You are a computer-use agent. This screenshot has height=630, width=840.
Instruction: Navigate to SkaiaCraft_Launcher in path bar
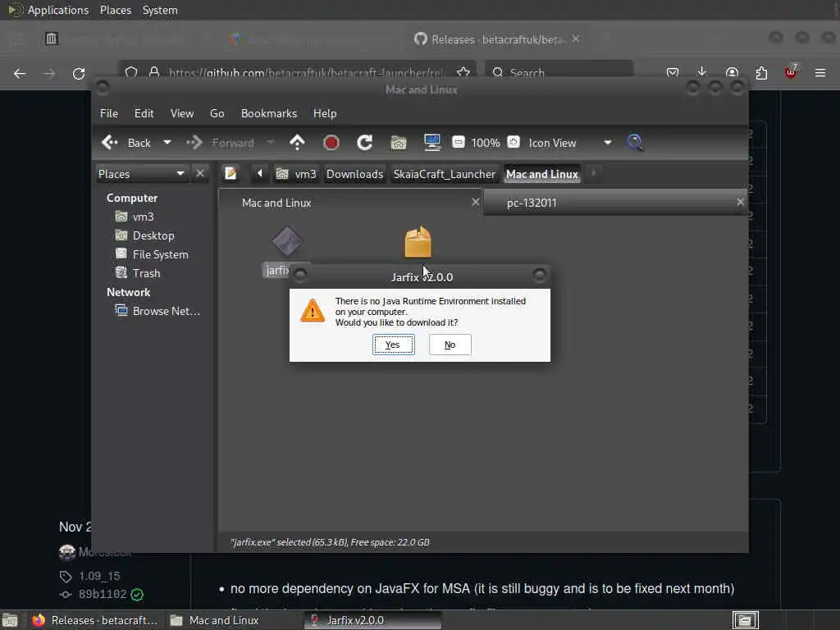(444, 174)
